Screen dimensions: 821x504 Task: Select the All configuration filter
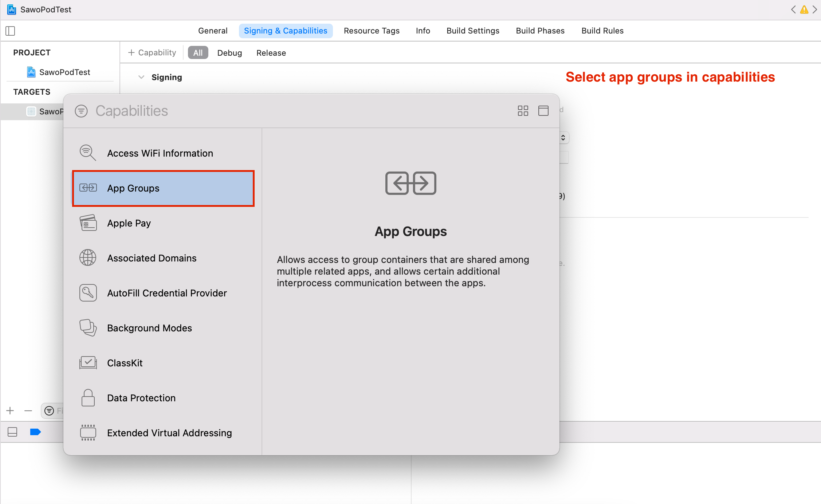tap(198, 53)
